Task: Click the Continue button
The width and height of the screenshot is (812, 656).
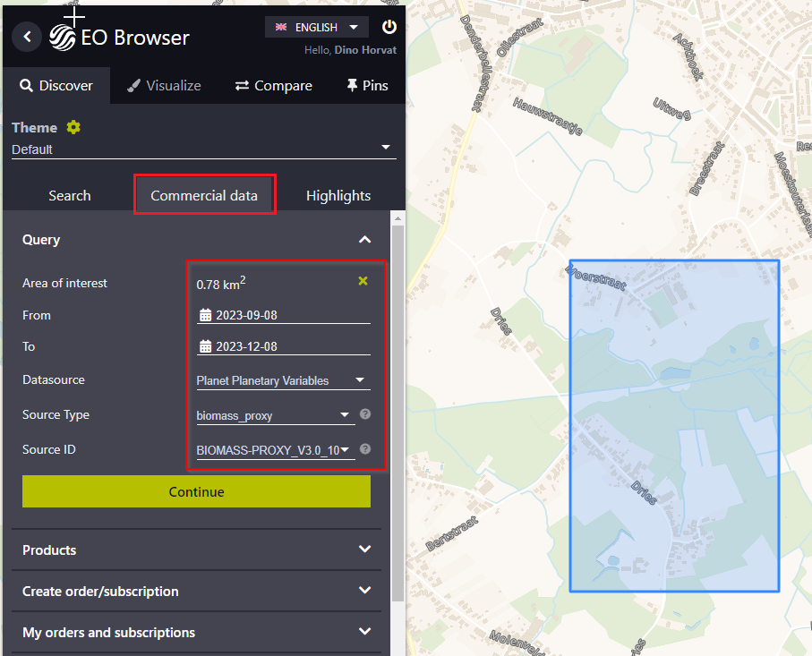Action: (x=196, y=491)
